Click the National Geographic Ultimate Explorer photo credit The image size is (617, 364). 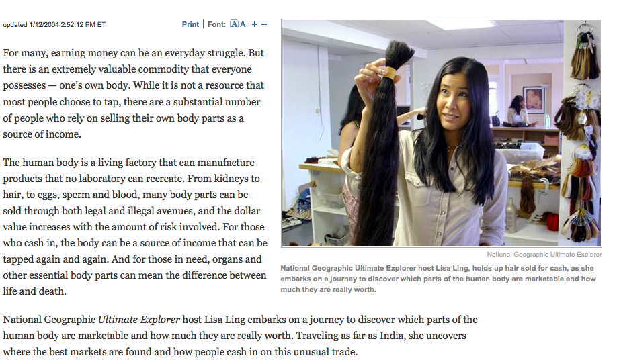[544, 255]
